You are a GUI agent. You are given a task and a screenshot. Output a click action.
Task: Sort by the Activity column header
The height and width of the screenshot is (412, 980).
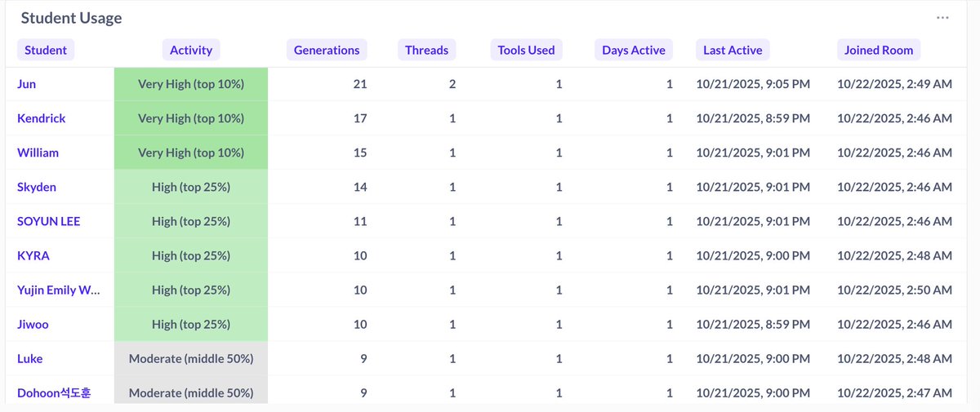191,50
